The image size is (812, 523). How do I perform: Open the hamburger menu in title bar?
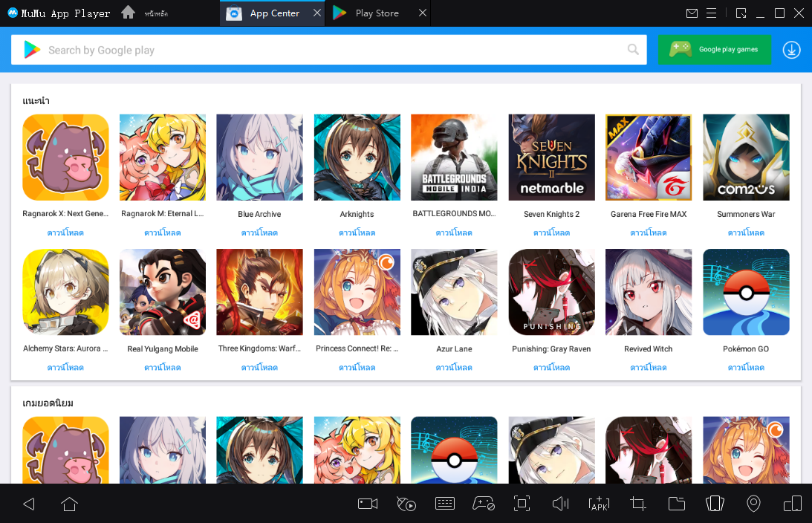(x=711, y=13)
